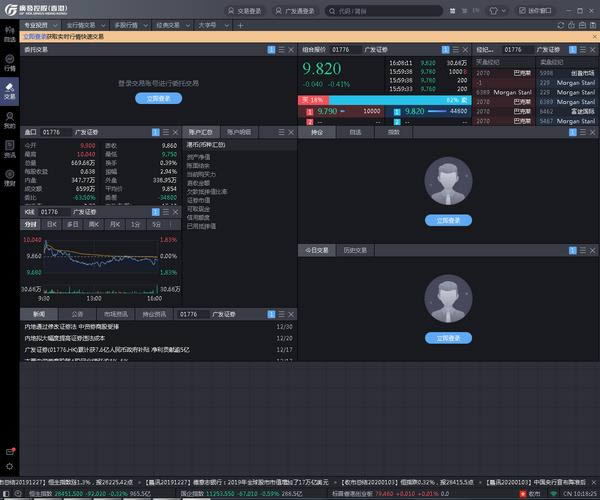Toggle the blue link icon on K线 panel
Screen dimensions: 600x500
pyautogui.click(x=155, y=212)
